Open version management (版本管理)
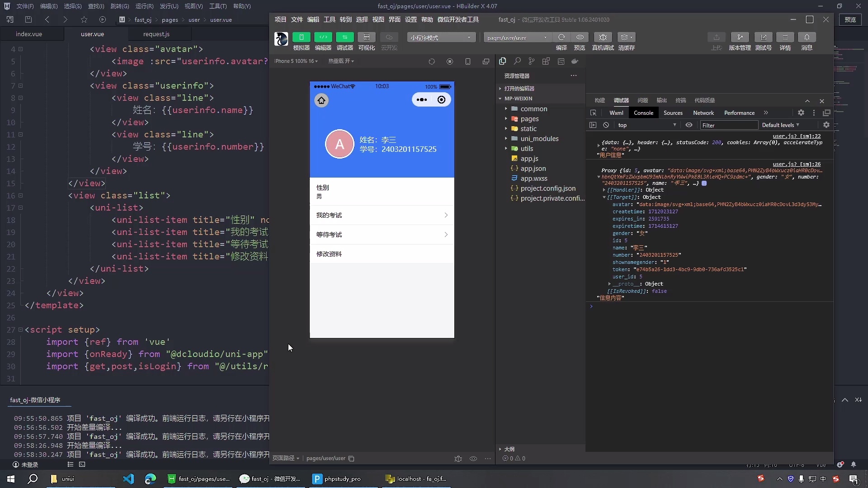The width and height of the screenshot is (868, 488). [x=740, y=38]
